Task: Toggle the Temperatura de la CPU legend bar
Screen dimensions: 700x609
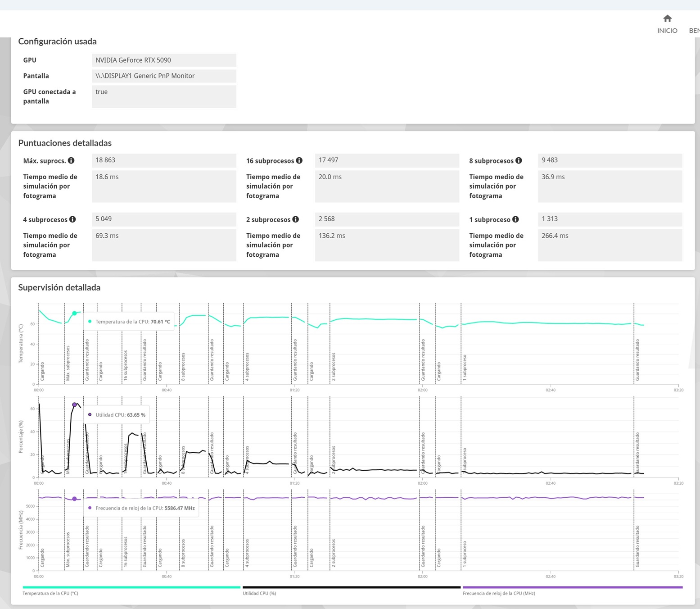Action: pos(131,587)
